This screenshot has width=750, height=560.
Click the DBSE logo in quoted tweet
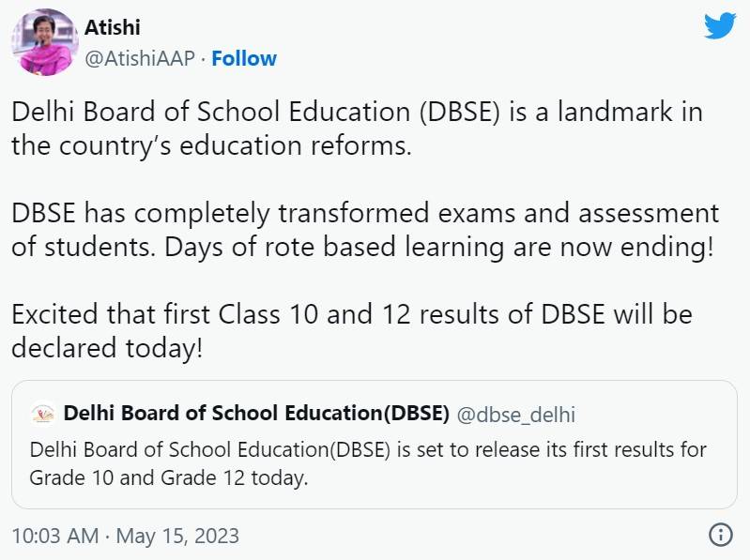click(x=42, y=415)
